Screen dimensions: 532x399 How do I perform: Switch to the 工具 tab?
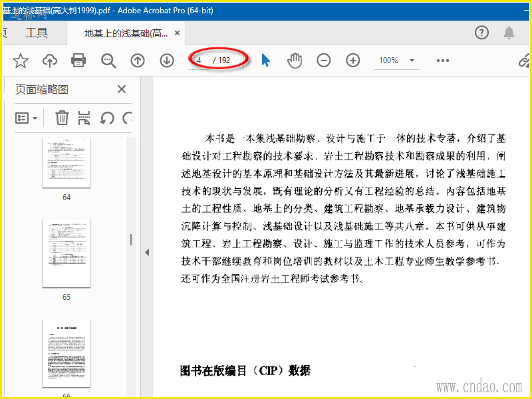point(37,33)
